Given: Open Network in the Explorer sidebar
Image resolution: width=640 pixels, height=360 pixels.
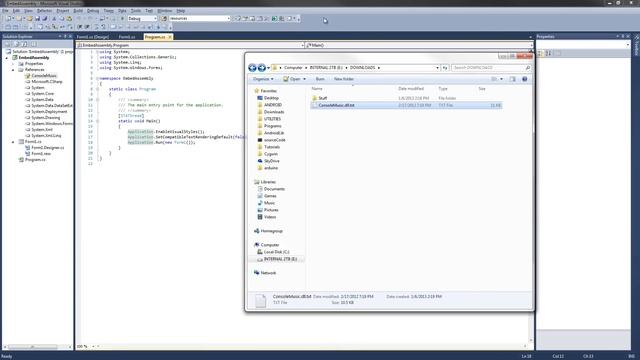Looking at the screenshot, I should pos(268,273).
